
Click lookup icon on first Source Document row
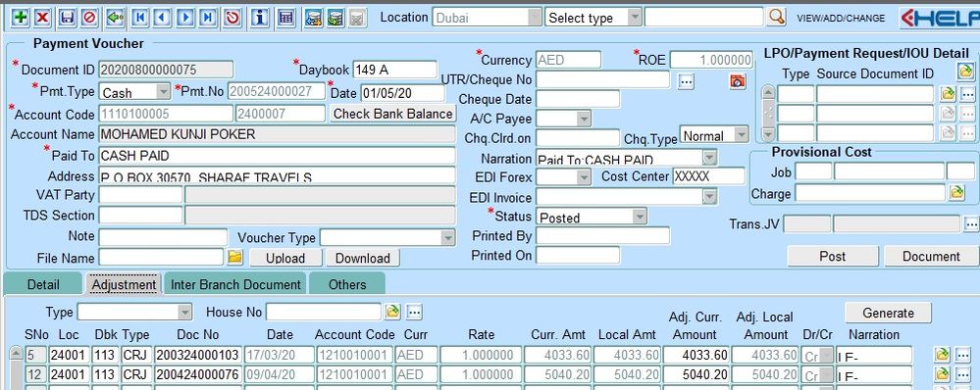949,94
